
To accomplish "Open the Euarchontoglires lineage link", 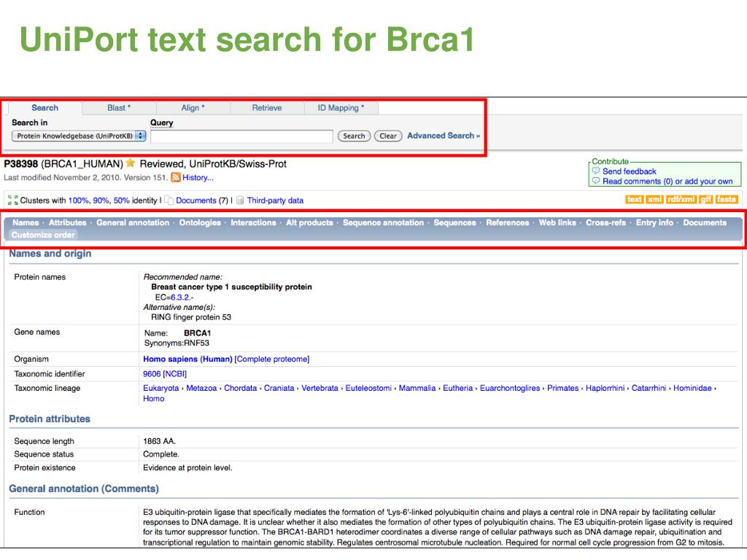I will 510,388.
